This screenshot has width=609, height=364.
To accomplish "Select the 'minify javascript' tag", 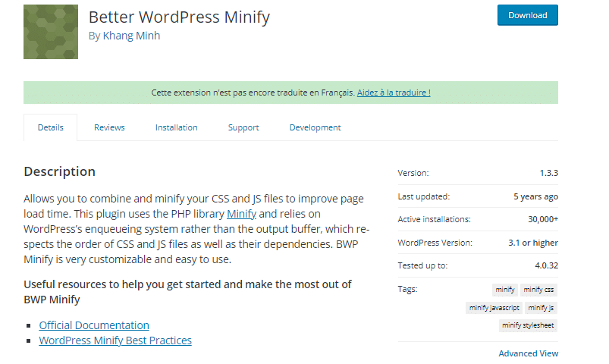I will pos(494,308).
